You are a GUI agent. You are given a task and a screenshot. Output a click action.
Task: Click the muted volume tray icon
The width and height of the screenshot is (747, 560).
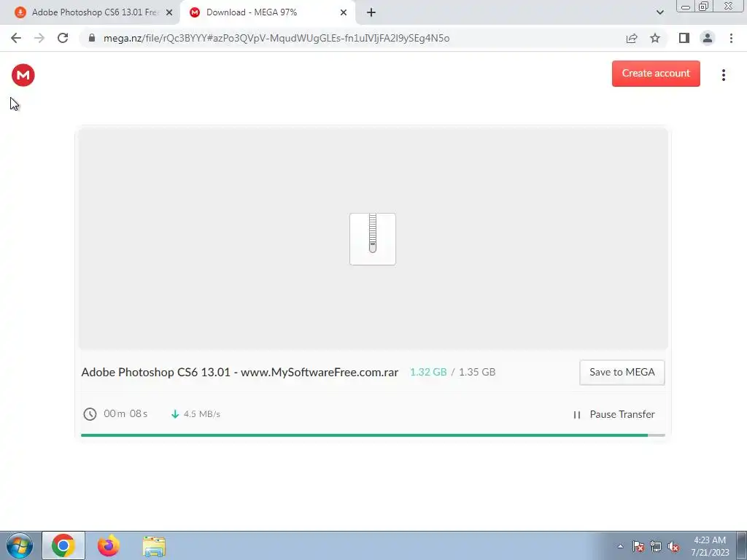tap(673, 546)
